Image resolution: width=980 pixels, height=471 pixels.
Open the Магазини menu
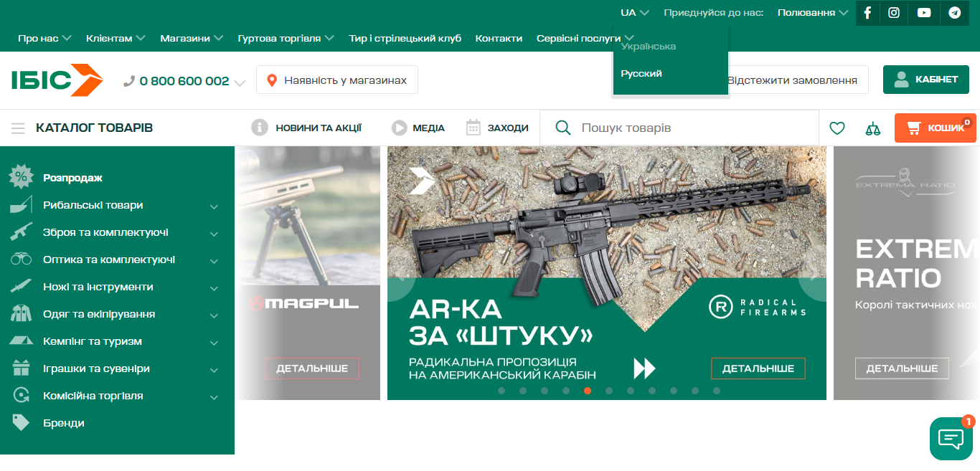pyautogui.click(x=192, y=38)
